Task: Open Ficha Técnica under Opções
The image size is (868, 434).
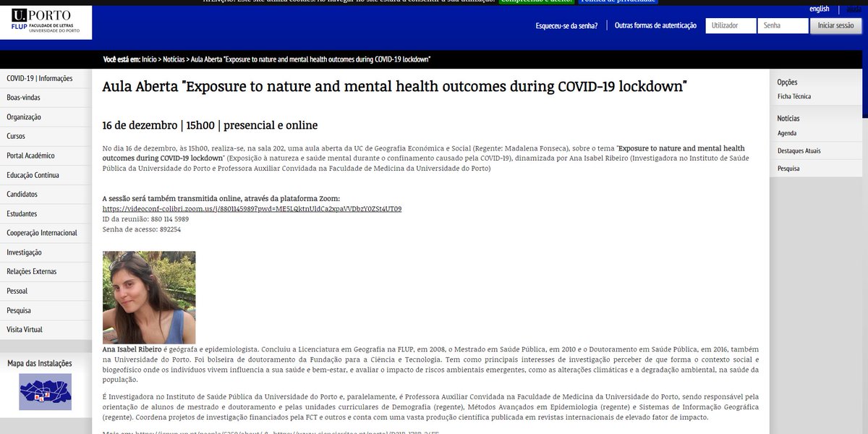Action: 794,96
